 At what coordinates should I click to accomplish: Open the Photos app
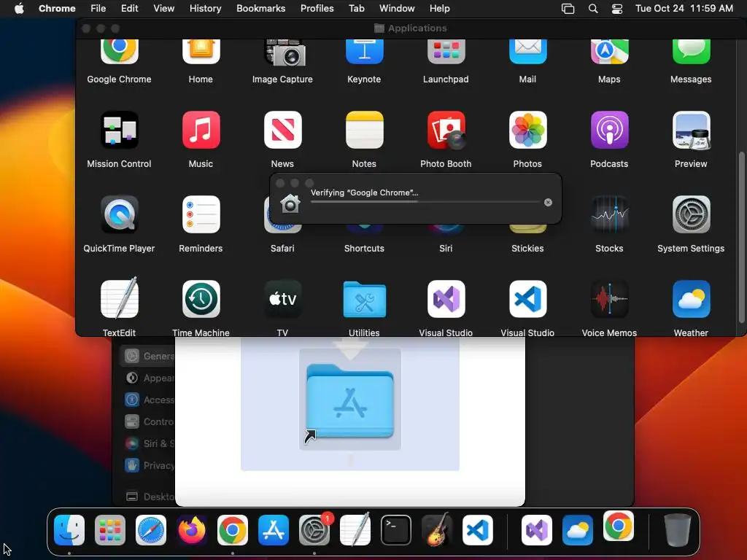click(528, 130)
